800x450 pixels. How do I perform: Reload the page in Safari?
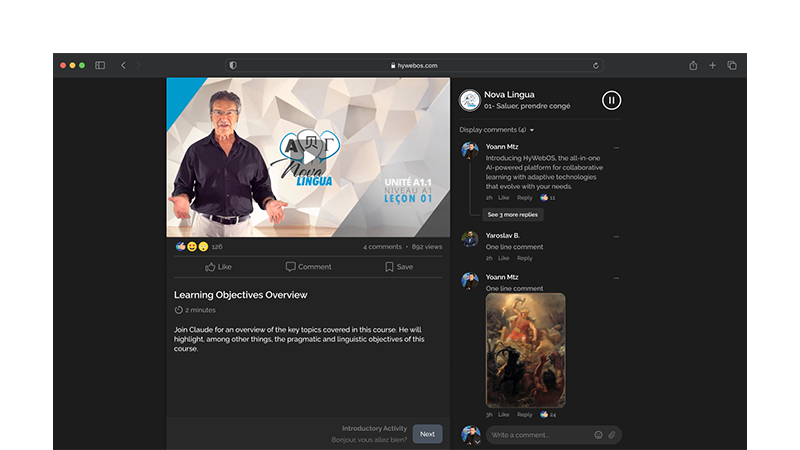[x=596, y=65]
